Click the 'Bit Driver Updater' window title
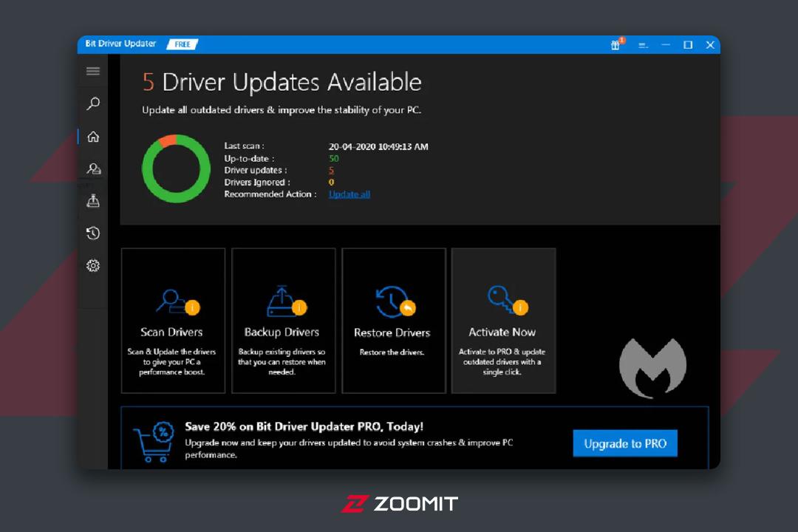 click(x=120, y=44)
